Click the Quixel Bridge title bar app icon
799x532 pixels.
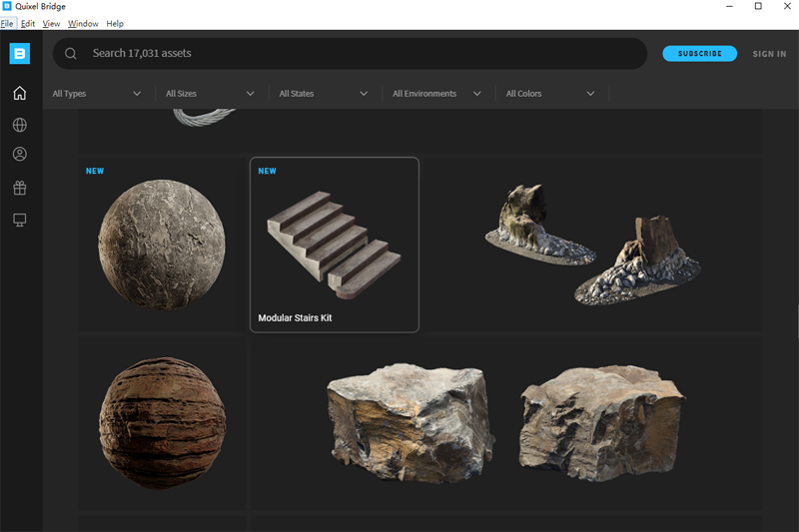[7, 6]
